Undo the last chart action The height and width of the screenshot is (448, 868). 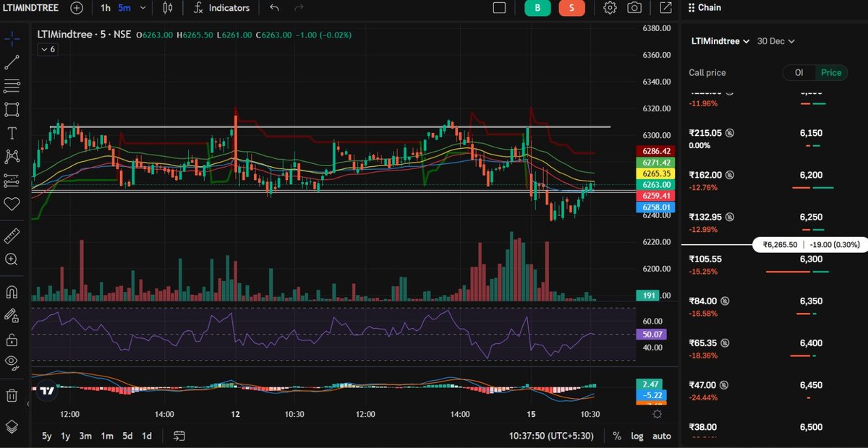[x=273, y=8]
